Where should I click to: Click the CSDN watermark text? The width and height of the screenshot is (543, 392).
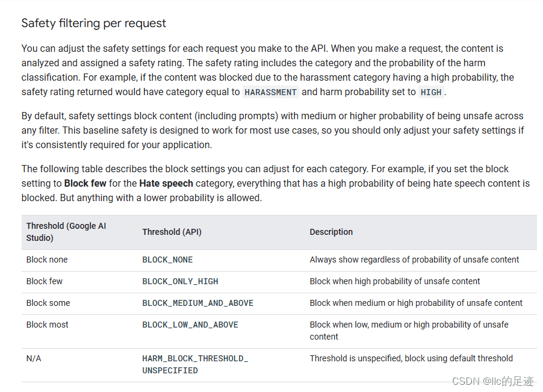(x=493, y=381)
